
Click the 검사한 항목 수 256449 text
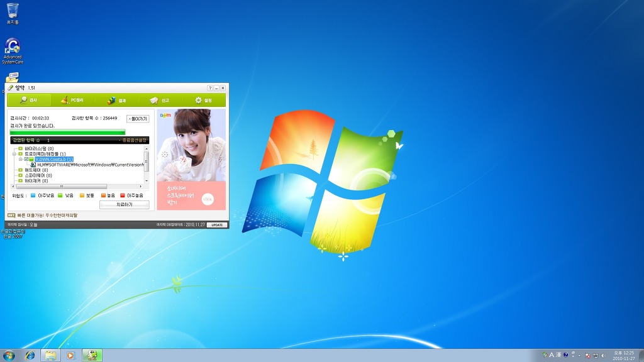tap(94, 118)
